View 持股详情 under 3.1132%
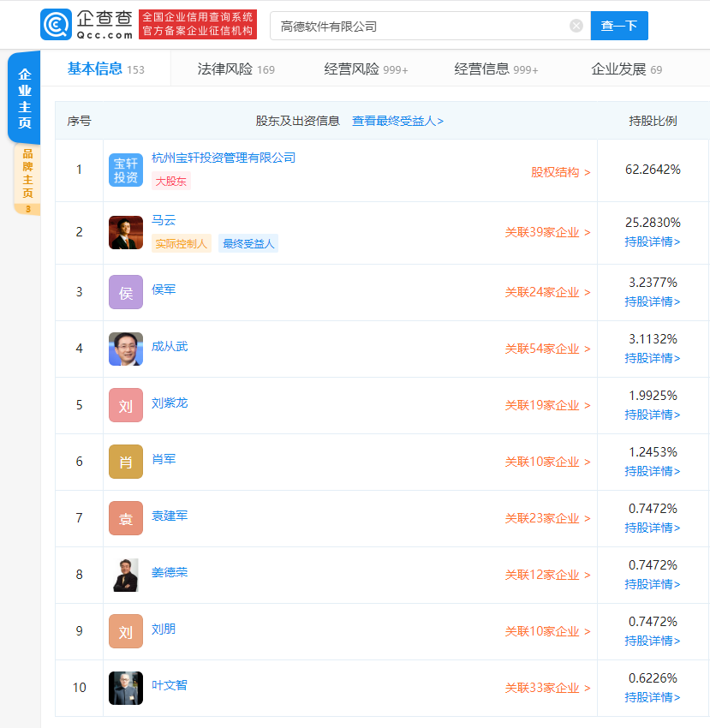Screen dimensions: 710x728 click(x=653, y=358)
